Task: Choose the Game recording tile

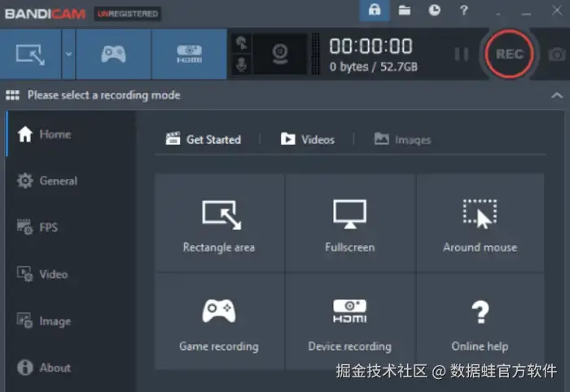Action: [x=219, y=321]
